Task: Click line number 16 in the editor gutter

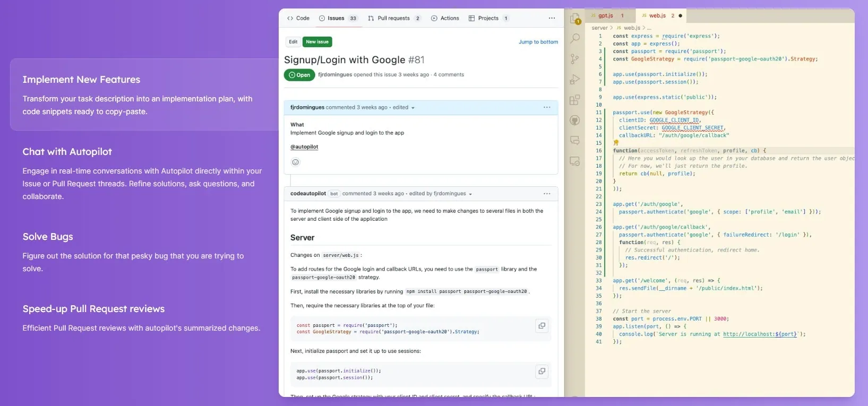Action: (x=599, y=151)
